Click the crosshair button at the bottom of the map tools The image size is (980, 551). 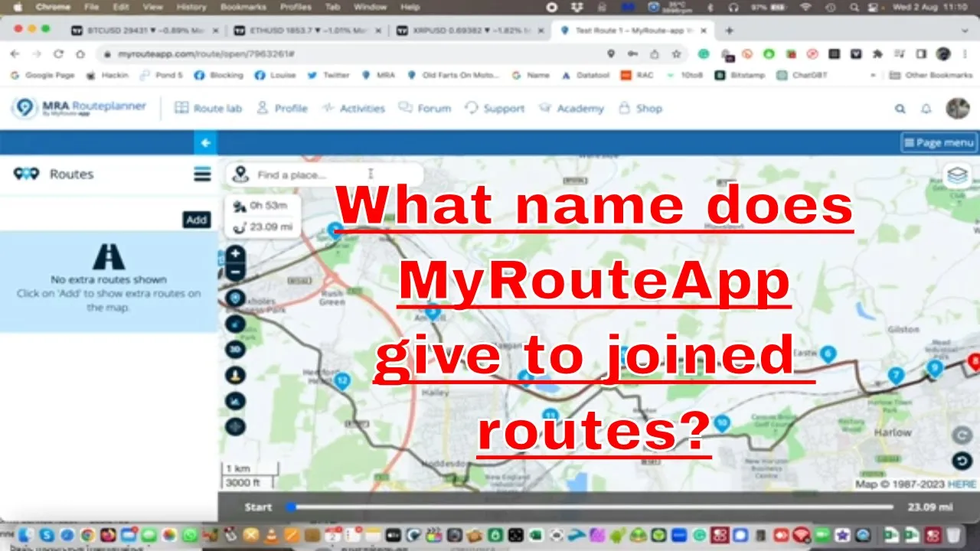[x=236, y=426]
